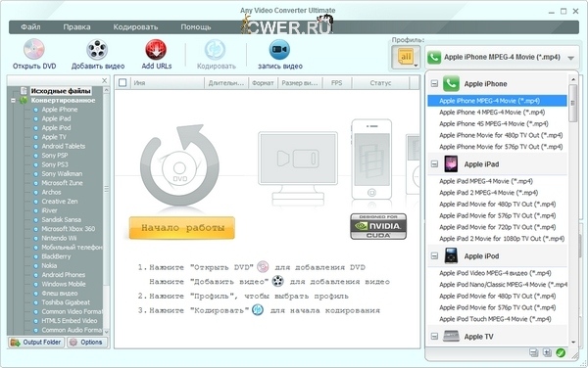This screenshot has height=368, width=588.
Task: Select Toshiba Gigabeat tree item
Action: pos(66,302)
